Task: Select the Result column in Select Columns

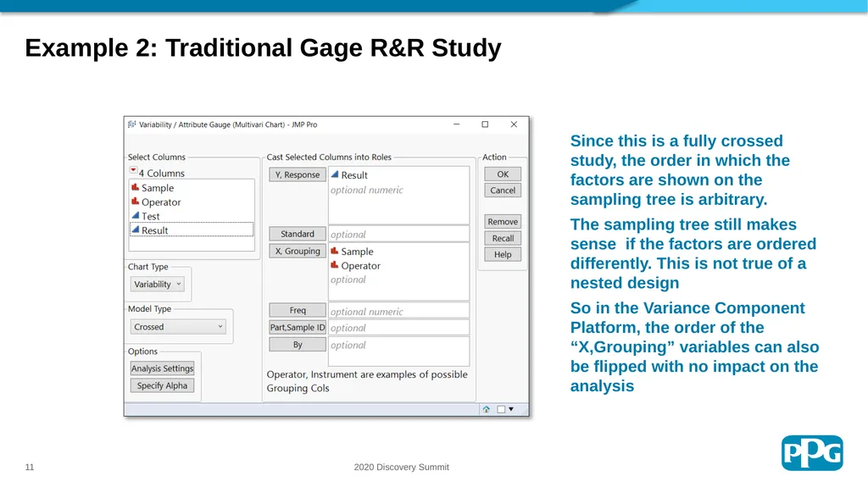Action: [x=192, y=230]
